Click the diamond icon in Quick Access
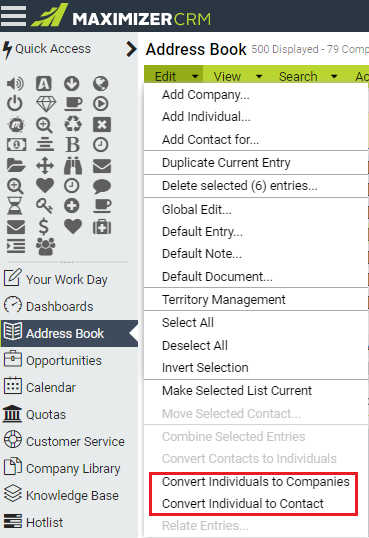 point(46,104)
